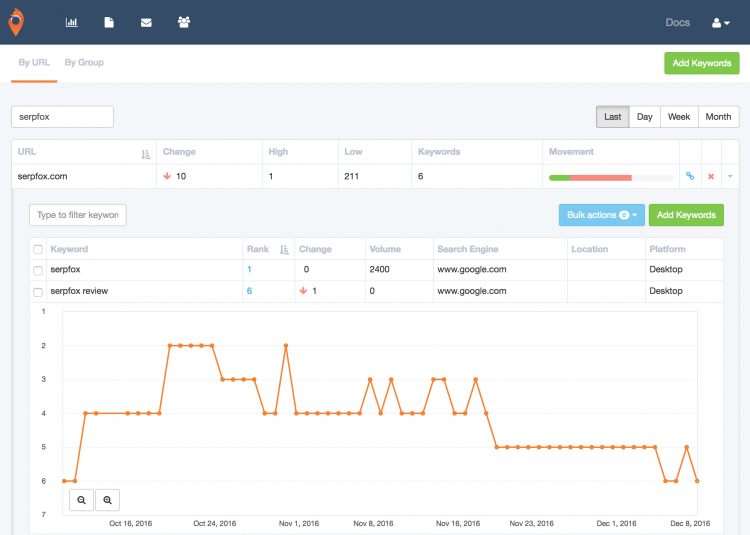Image resolution: width=750 pixels, height=535 pixels.
Task: Open the user account dropdown menu
Action: [720, 22]
